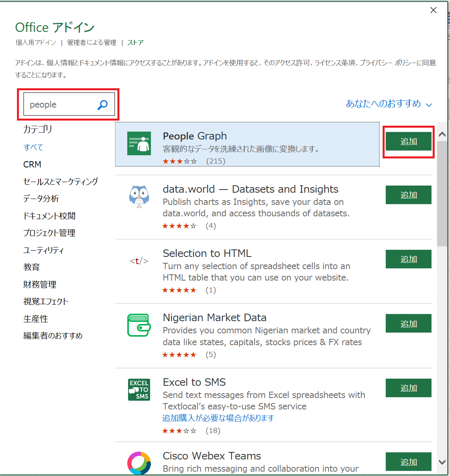Choose the 視覚エフェクト category
The image size is (450, 476).
[x=46, y=301]
